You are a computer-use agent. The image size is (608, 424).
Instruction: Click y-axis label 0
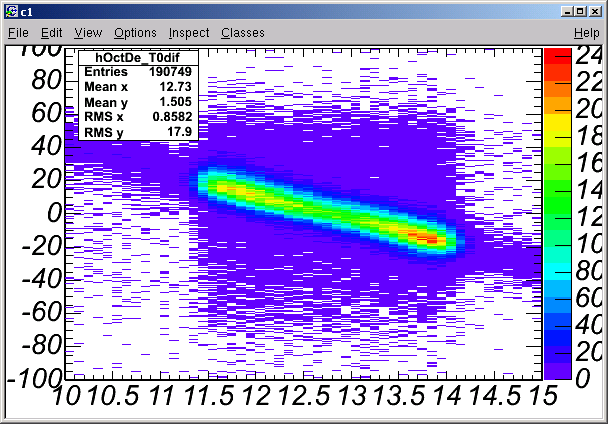[x=54, y=213]
